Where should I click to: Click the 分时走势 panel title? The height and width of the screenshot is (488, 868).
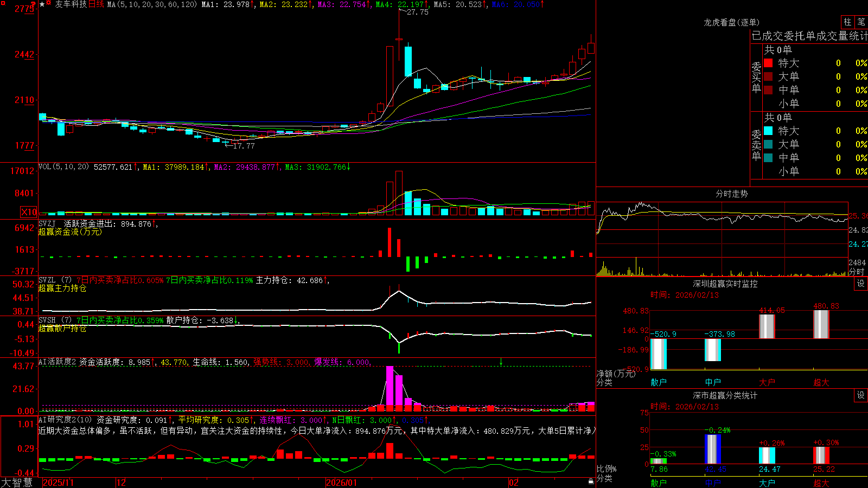(x=731, y=194)
